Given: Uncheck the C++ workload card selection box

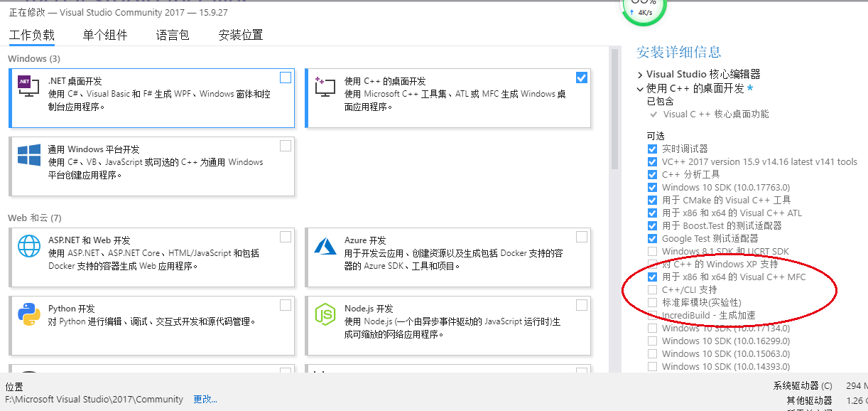Looking at the screenshot, I should coord(581,78).
